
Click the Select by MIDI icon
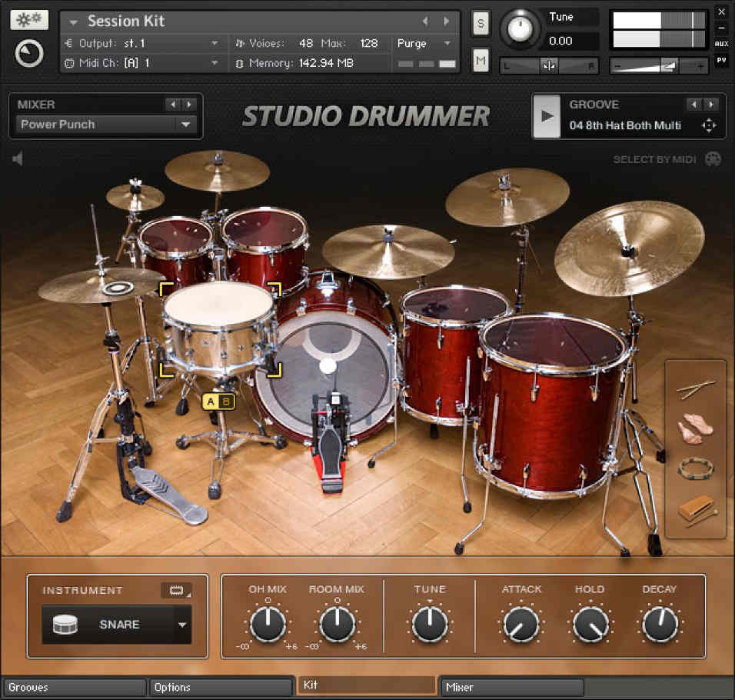click(713, 159)
